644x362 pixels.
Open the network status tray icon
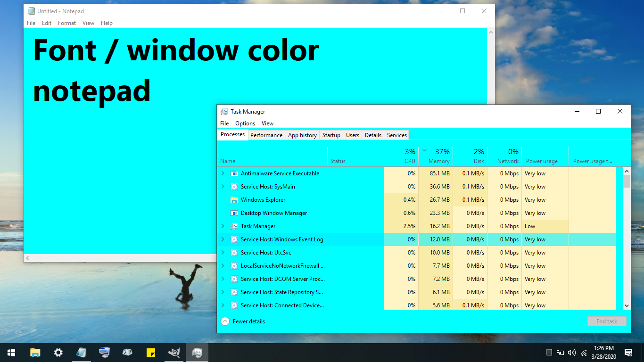pos(584,353)
